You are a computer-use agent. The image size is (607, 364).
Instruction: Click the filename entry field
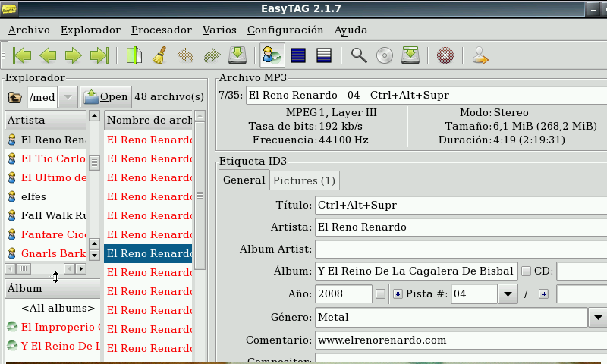(x=426, y=95)
